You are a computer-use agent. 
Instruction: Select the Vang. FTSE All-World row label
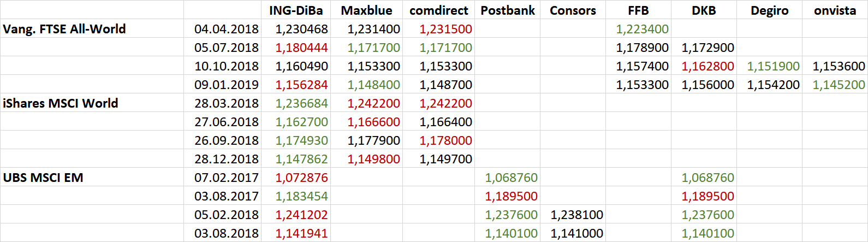coord(64,29)
